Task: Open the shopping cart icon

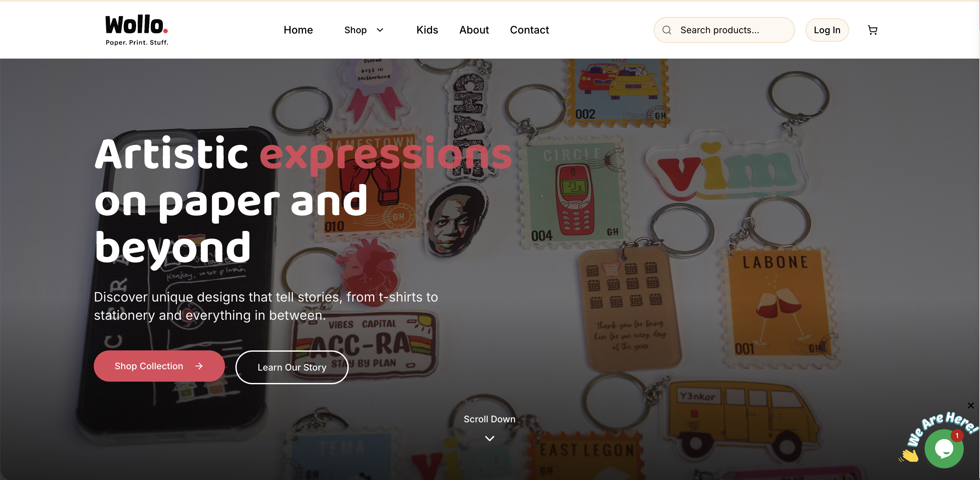Action: [x=872, y=30]
